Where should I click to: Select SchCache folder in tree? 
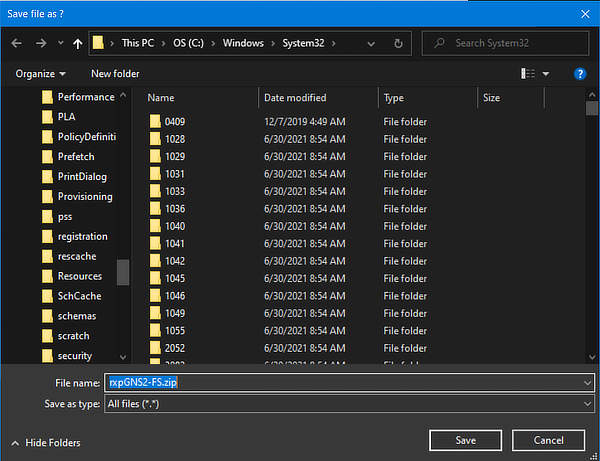72,296
